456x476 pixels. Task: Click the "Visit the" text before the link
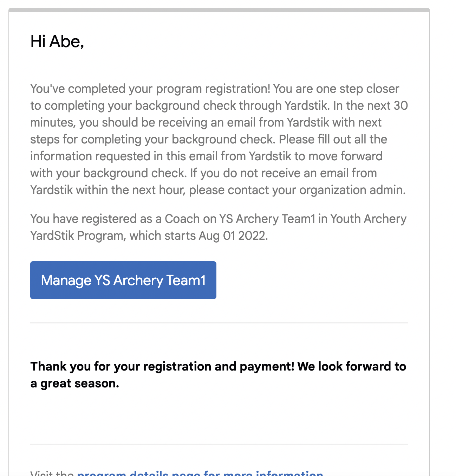pyautogui.click(x=52, y=473)
